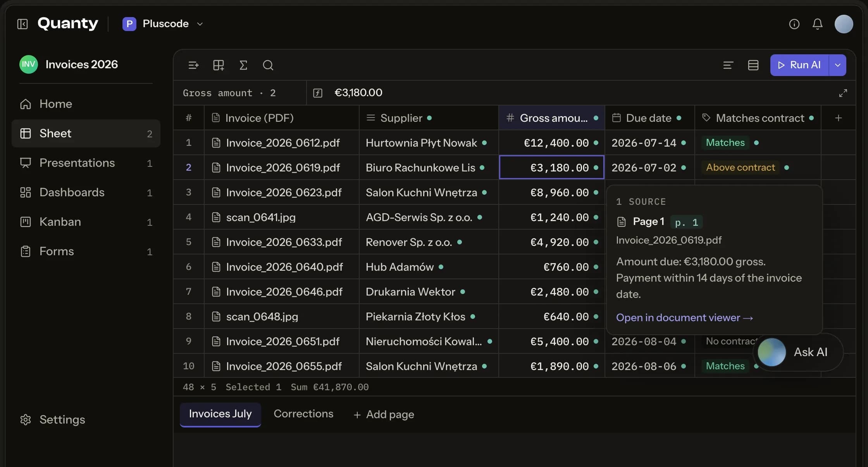Collapse the sidebar panel icon

[x=22, y=24]
